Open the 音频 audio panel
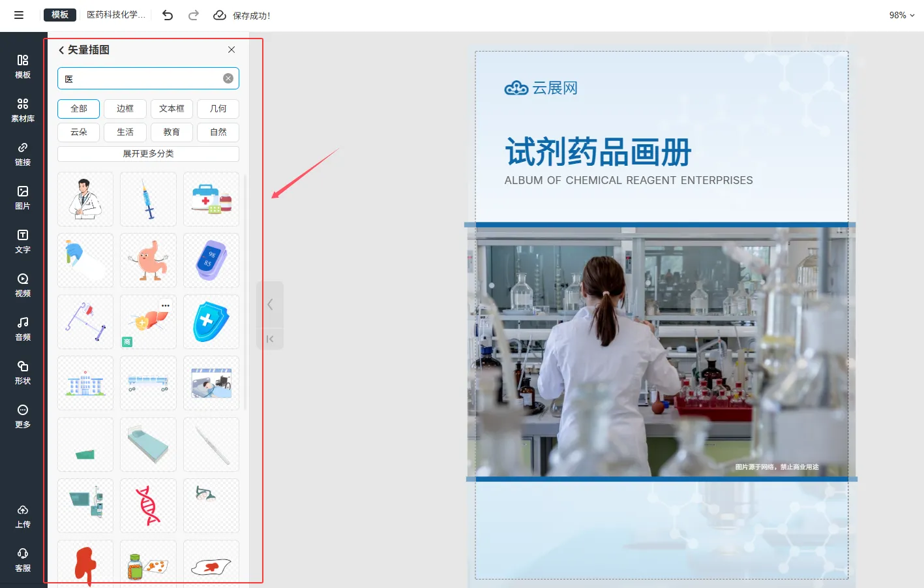The height and width of the screenshot is (588, 924). 23,328
